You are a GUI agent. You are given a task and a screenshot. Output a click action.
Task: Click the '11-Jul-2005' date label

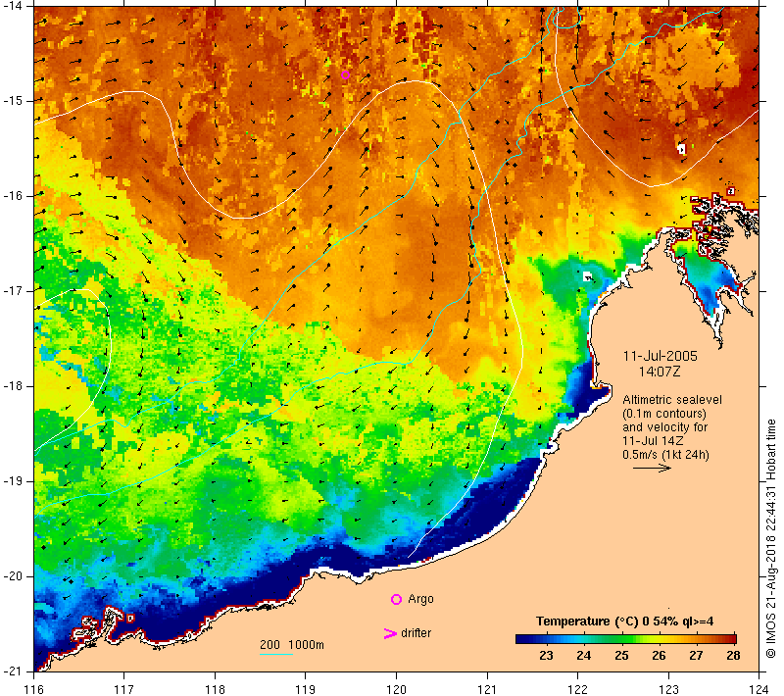[660, 356]
